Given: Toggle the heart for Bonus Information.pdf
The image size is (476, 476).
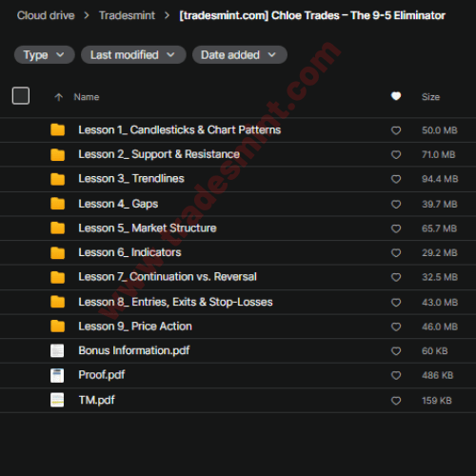Looking at the screenshot, I should click(x=396, y=351).
